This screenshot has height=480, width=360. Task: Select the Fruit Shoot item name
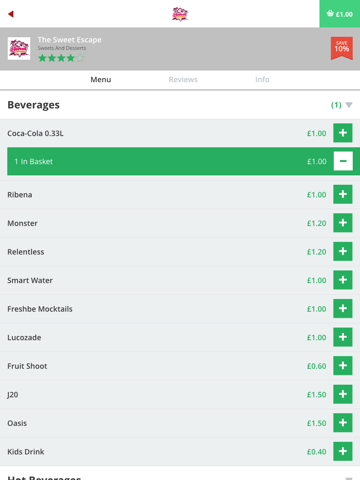tap(27, 366)
